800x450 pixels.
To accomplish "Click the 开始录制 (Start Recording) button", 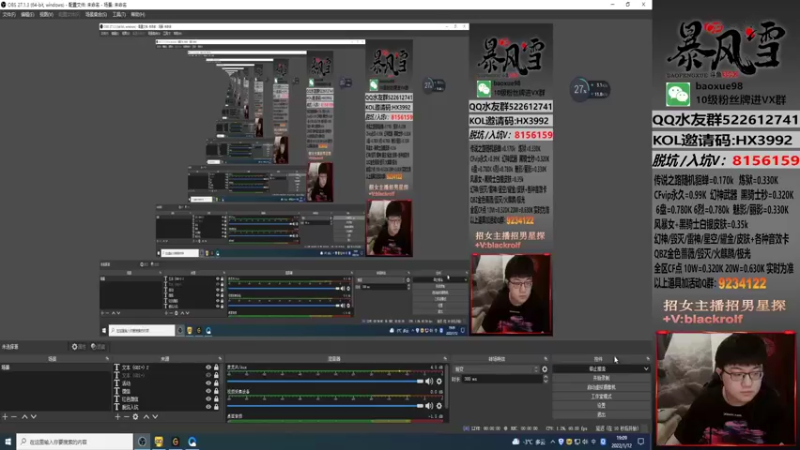I will pyautogui.click(x=601, y=378).
